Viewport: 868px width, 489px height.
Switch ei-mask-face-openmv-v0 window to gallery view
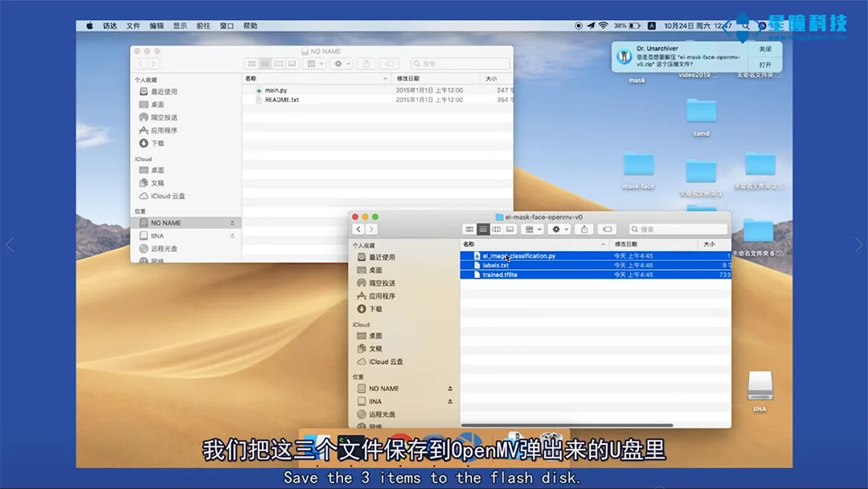coord(510,229)
